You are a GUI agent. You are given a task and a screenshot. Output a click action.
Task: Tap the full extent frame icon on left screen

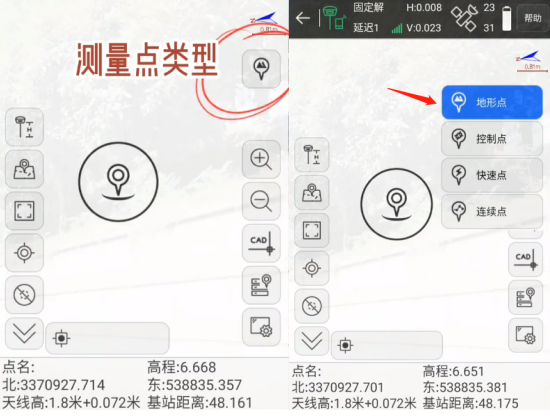click(24, 211)
